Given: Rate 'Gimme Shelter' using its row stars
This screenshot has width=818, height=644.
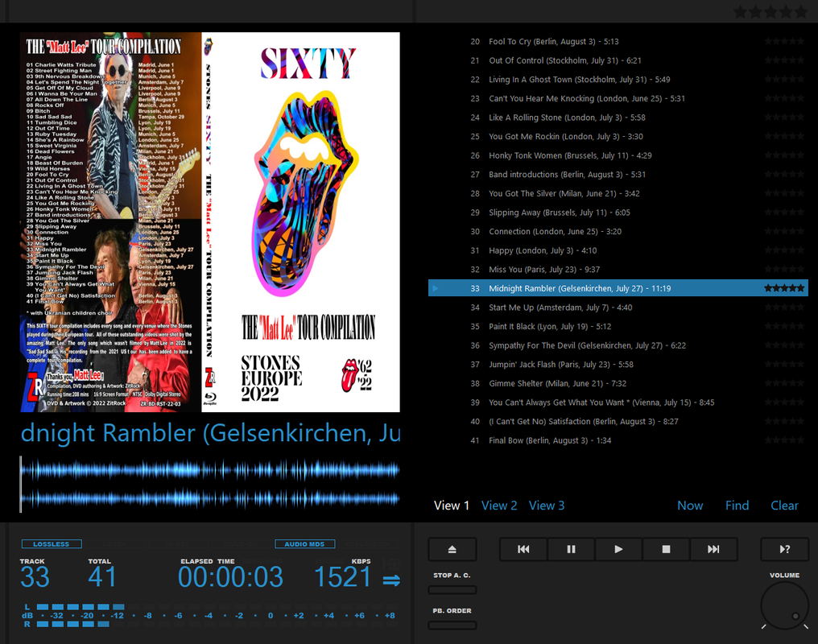Looking at the screenshot, I should point(784,383).
